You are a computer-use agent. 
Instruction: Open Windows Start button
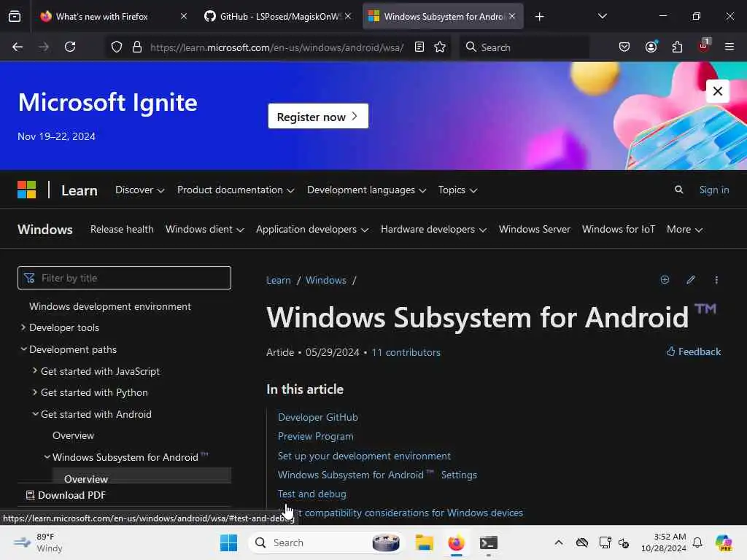pos(228,542)
